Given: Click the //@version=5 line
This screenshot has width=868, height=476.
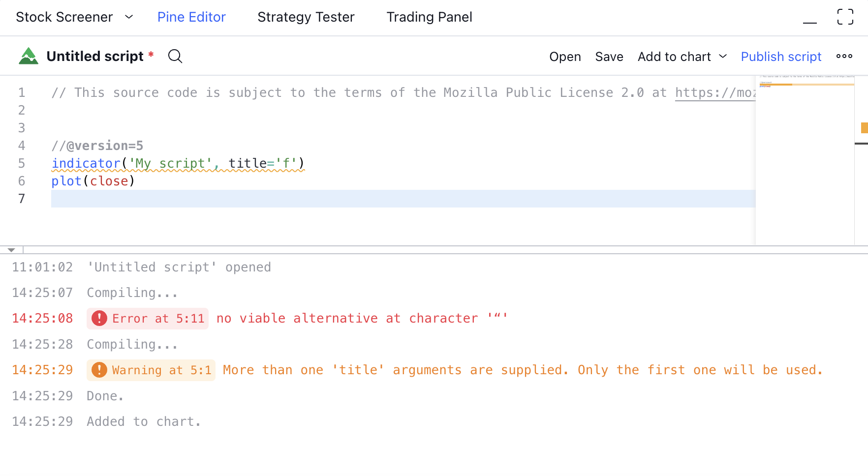Looking at the screenshot, I should (97, 146).
